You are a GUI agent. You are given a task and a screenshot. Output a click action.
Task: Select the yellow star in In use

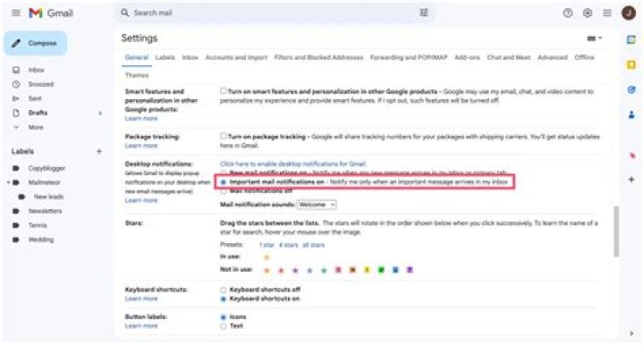(267, 257)
